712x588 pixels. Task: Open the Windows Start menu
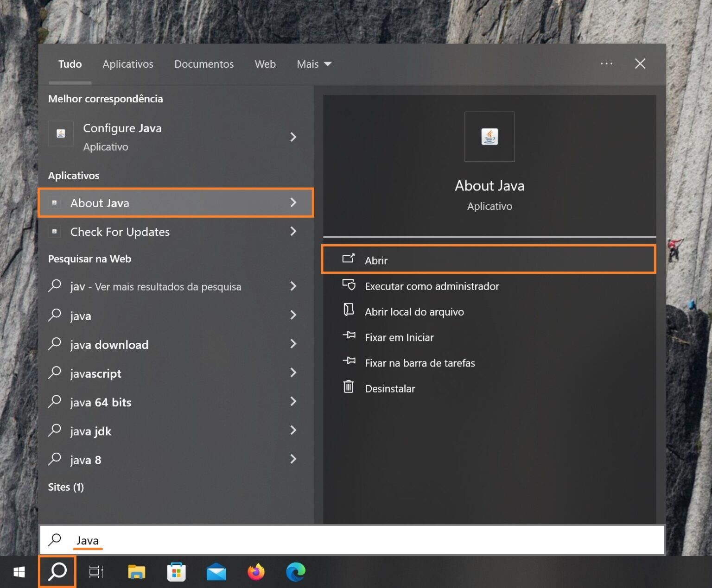pos(19,572)
